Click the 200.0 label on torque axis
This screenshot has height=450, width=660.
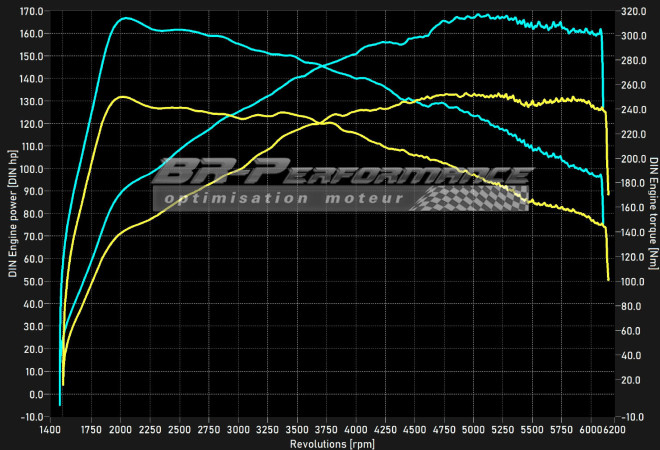pyautogui.click(x=632, y=159)
